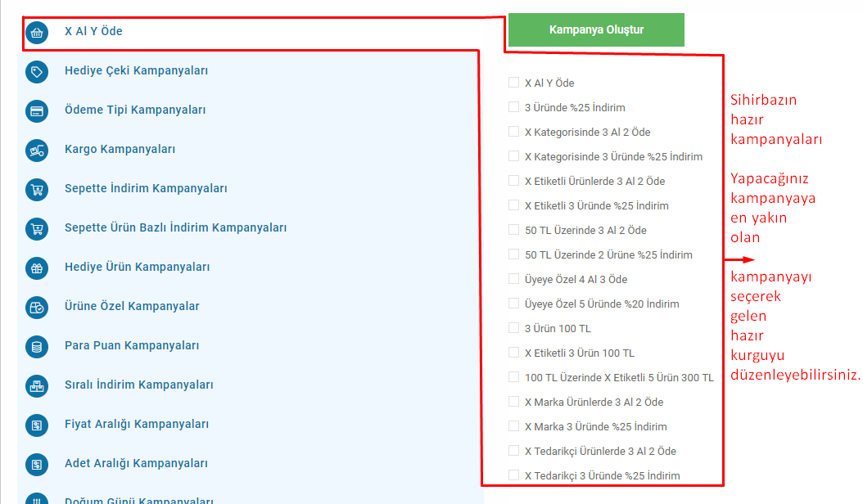863x504 pixels.
Task: Enable X Kategorisinde 3 Al 2 Öde
Action: (x=513, y=132)
